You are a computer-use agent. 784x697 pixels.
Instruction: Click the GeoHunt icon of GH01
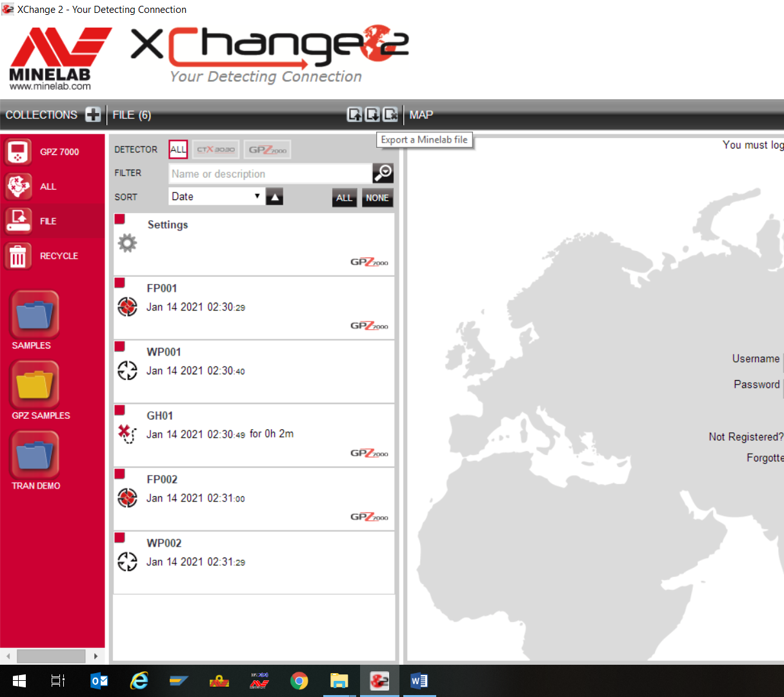point(127,434)
